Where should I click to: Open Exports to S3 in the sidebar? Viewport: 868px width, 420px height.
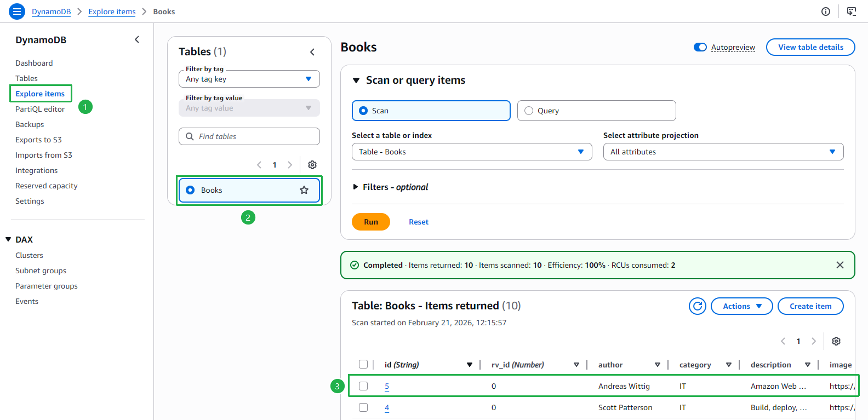38,140
